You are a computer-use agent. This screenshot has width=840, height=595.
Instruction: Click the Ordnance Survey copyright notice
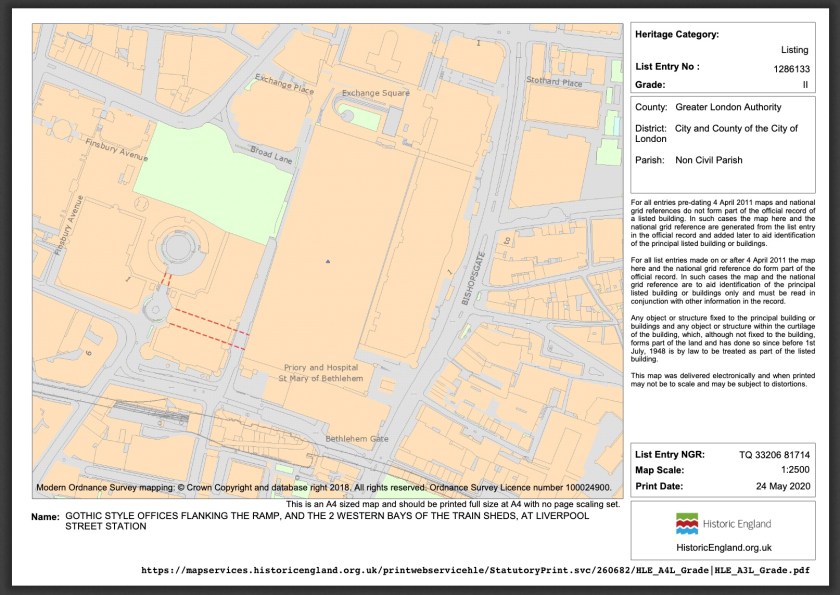pyautogui.click(x=323, y=488)
